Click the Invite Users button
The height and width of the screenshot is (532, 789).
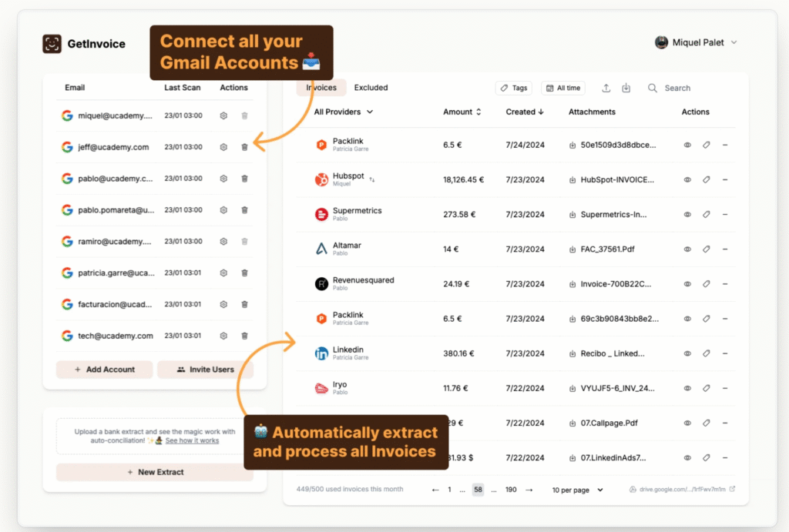205,370
